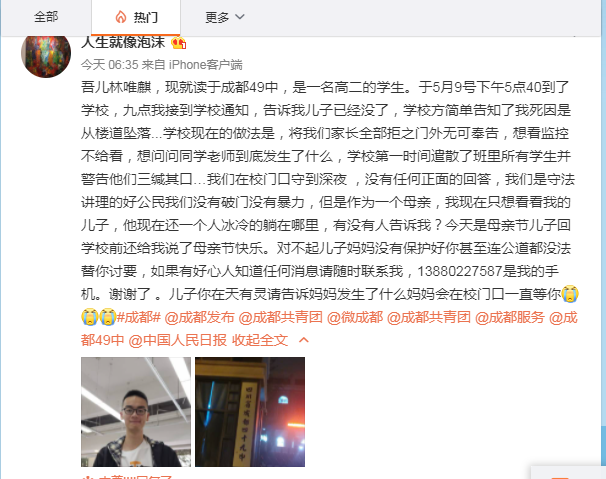Open the @微成都 mention

355,317
